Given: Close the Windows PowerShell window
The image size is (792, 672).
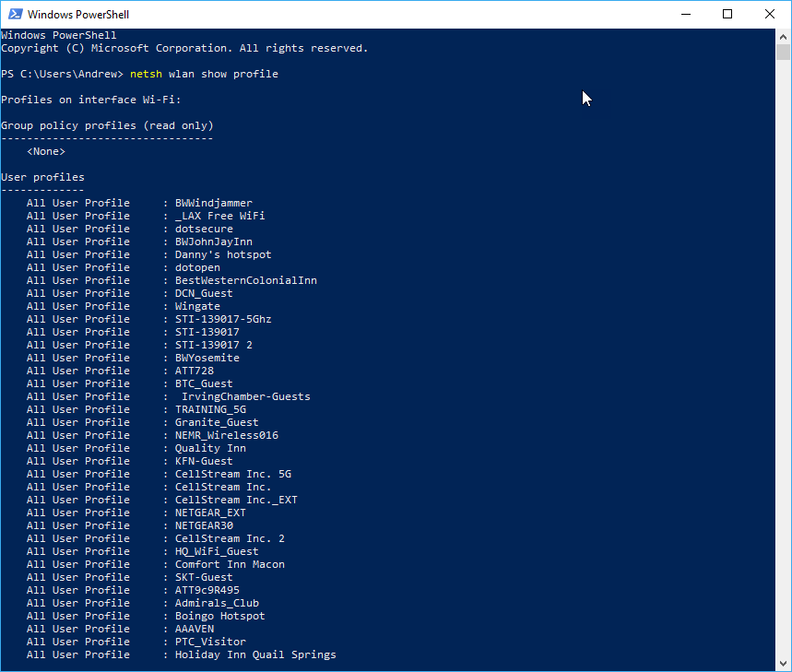Looking at the screenshot, I should (x=770, y=14).
